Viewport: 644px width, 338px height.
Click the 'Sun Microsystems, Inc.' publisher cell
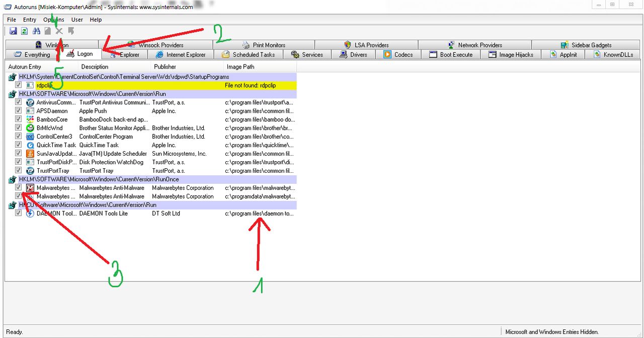179,154
